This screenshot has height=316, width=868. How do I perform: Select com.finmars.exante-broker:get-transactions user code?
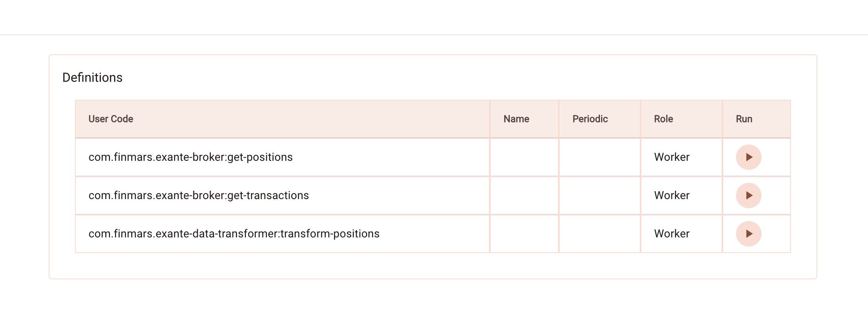[x=199, y=196]
